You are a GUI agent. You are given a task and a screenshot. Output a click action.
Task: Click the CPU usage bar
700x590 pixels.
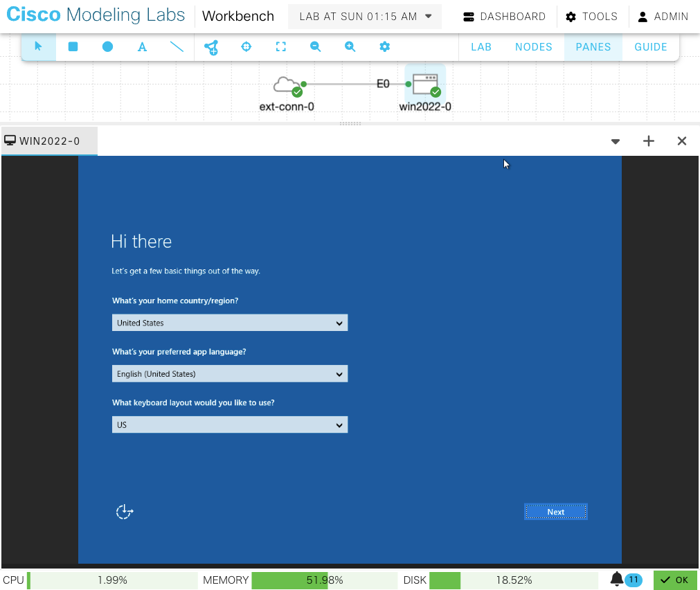112,580
